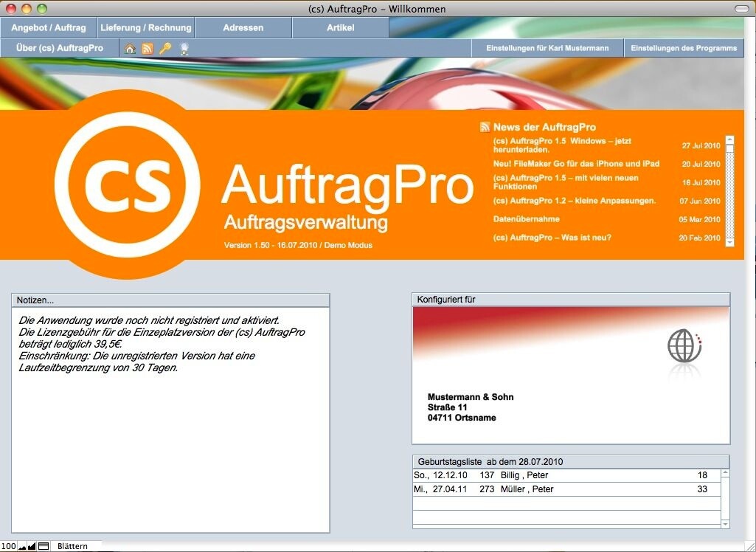Click the Mi., 27.04.11 date cell
The height and width of the screenshot is (552, 756).
[x=440, y=489]
